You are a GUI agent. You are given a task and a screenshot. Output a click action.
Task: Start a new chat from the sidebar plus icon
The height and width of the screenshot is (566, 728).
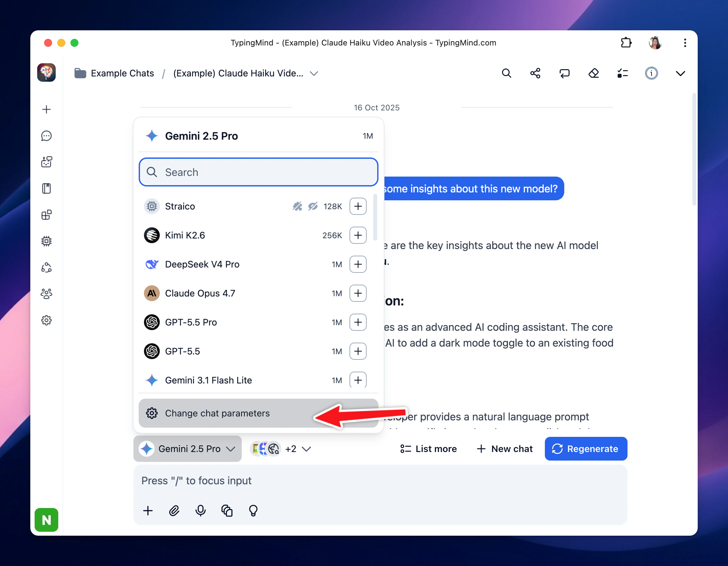pos(46,109)
